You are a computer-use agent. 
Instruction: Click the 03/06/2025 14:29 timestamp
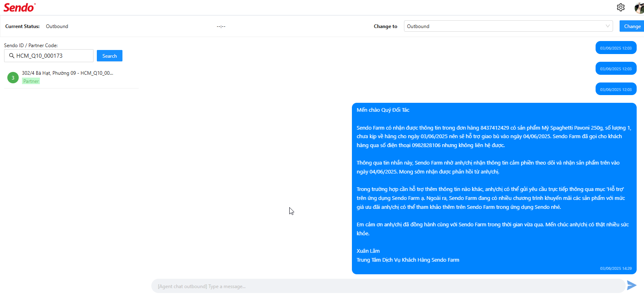(x=616, y=269)
